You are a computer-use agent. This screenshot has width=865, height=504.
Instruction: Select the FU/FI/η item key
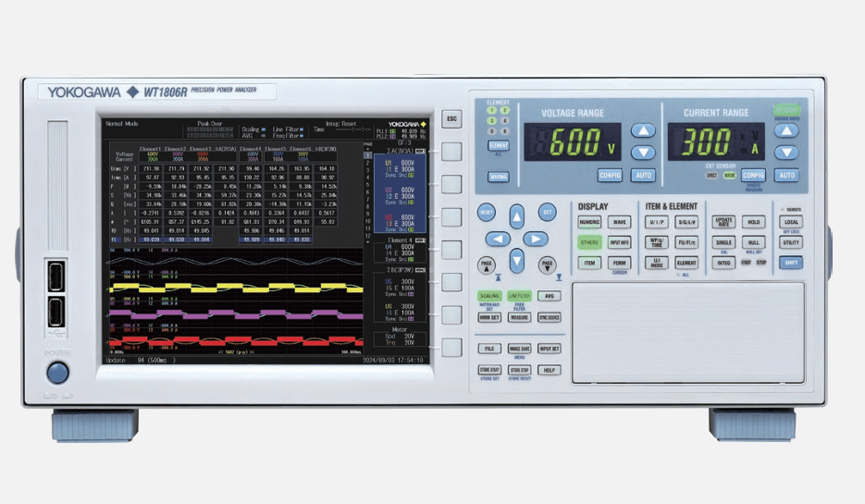coord(686,242)
